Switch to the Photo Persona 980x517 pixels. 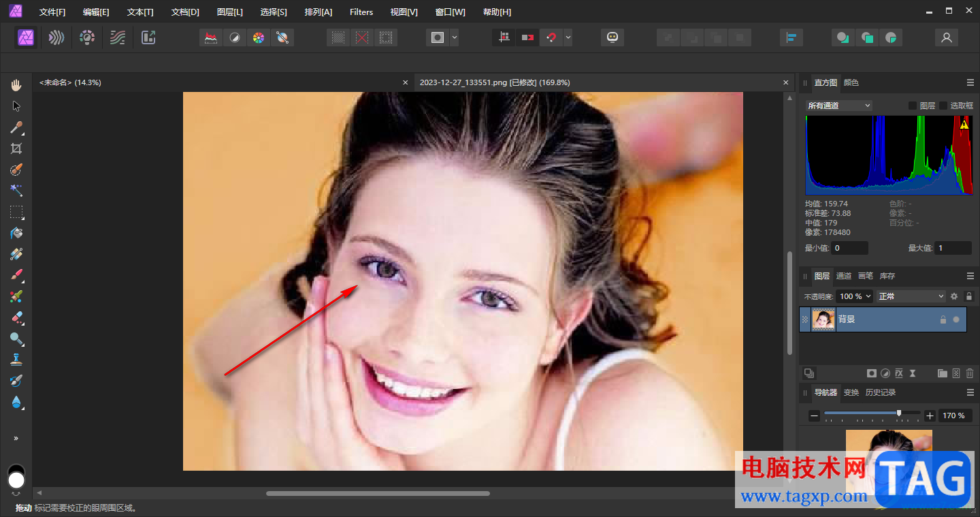click(26, 37)
